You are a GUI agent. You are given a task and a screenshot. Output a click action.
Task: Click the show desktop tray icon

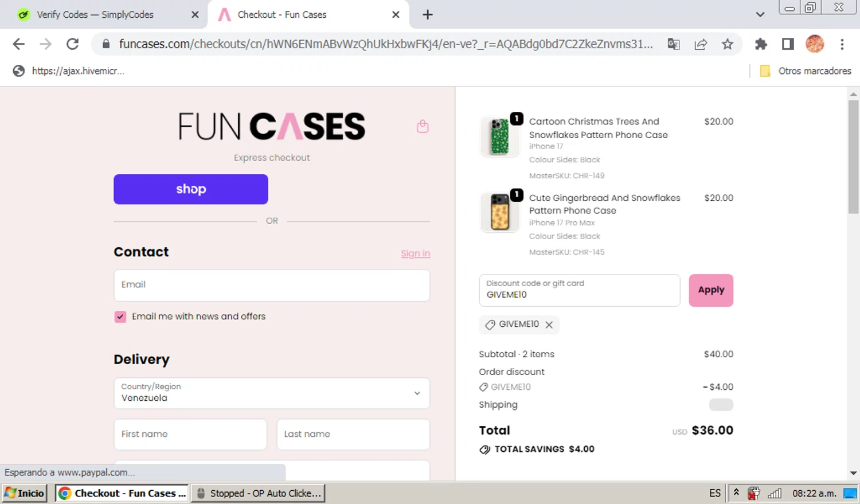coord(850,493)
